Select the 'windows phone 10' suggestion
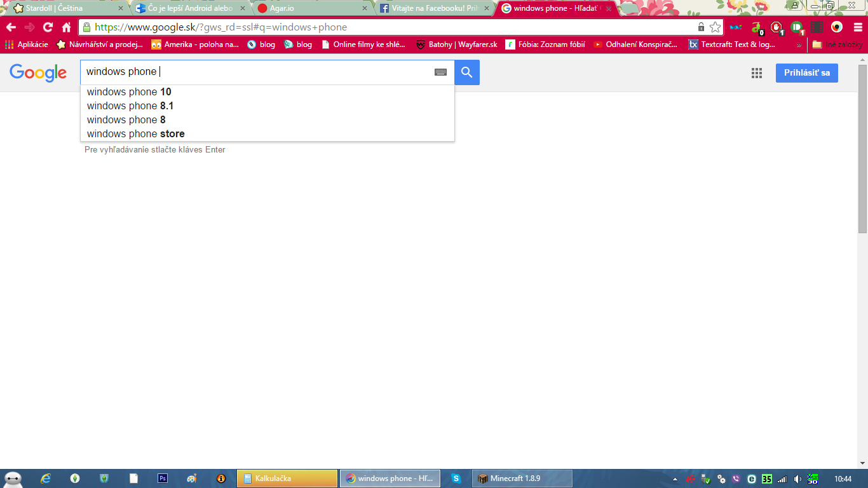The width and height of the screenshot is (868, 488). [129, 92]
